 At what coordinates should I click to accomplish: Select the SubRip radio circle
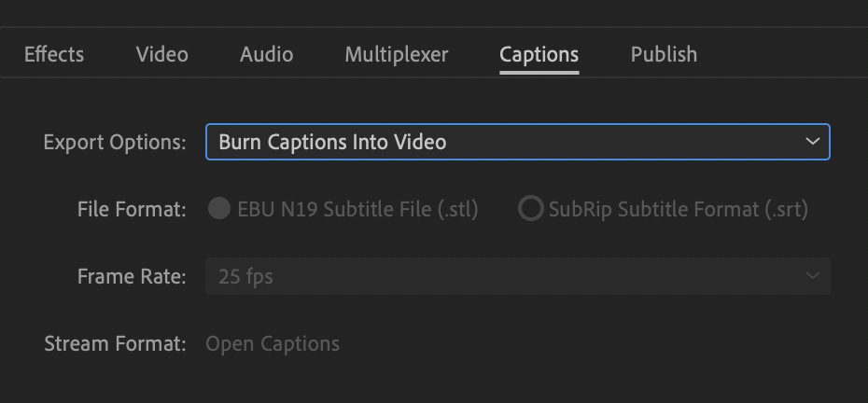[x=530, y=209]
